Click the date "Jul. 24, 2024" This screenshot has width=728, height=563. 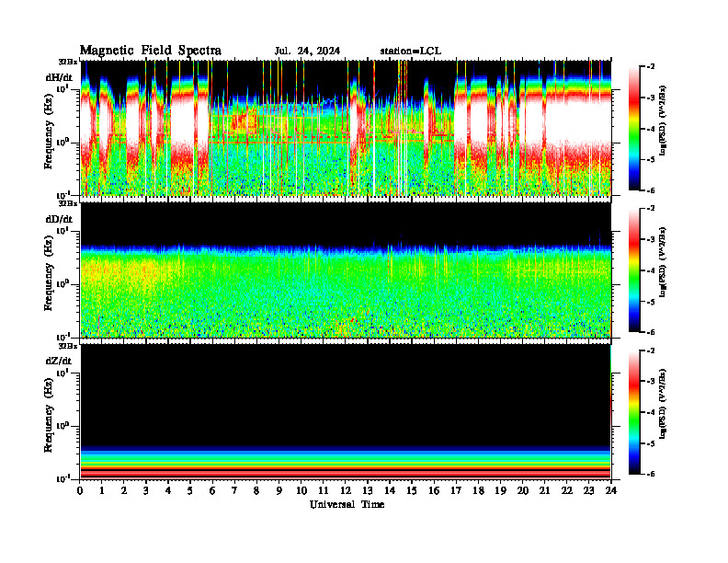(307, 52)
